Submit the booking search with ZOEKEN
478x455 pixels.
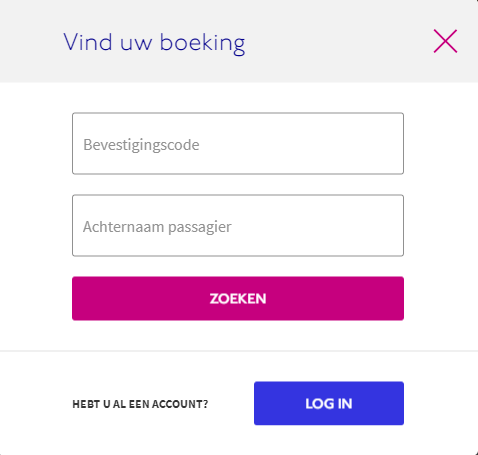[238, 298]
